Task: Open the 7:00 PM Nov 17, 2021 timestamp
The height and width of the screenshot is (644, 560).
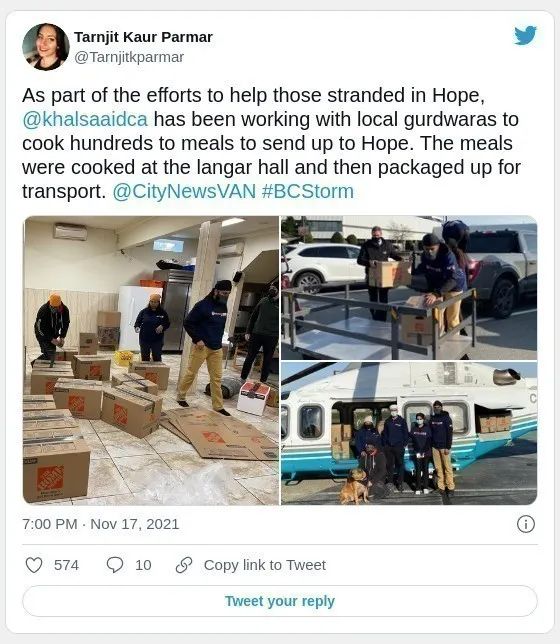Action: pyautogui.click(x=101, y=524)
